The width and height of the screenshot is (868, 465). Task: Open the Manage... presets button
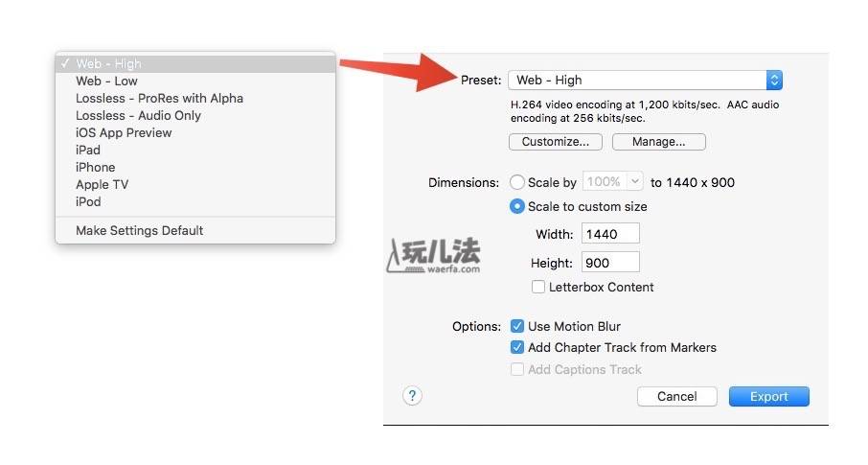[x=659, y=142]
